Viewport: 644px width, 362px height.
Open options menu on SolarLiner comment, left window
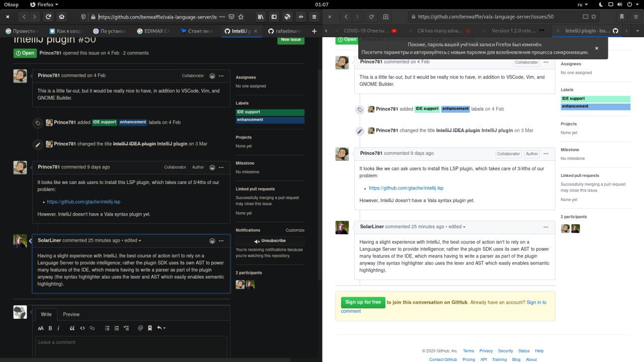click(x=221, y=241)
